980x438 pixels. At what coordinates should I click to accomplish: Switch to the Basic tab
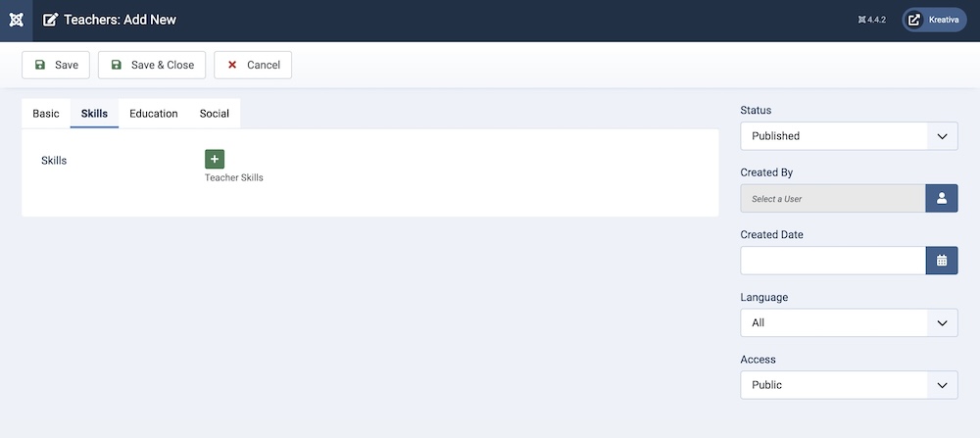pos(46,113)
